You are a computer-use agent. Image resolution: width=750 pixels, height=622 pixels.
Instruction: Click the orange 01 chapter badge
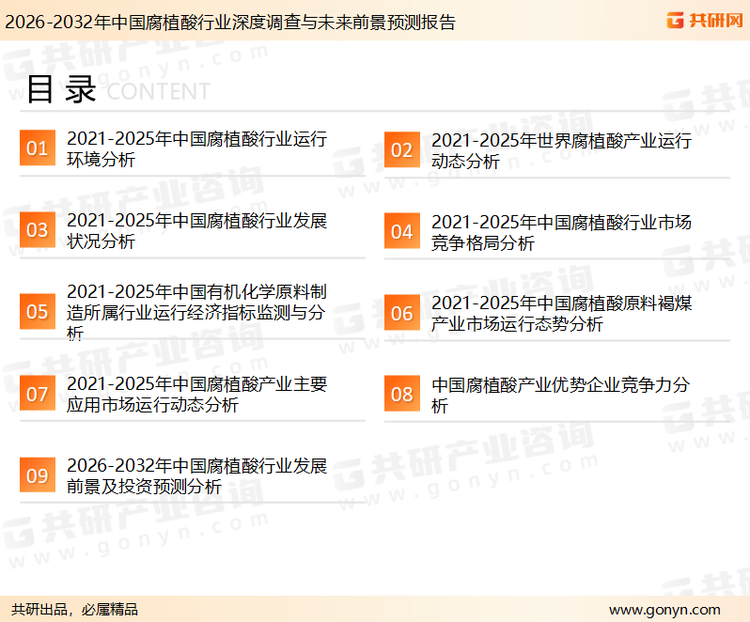[37, 148]
